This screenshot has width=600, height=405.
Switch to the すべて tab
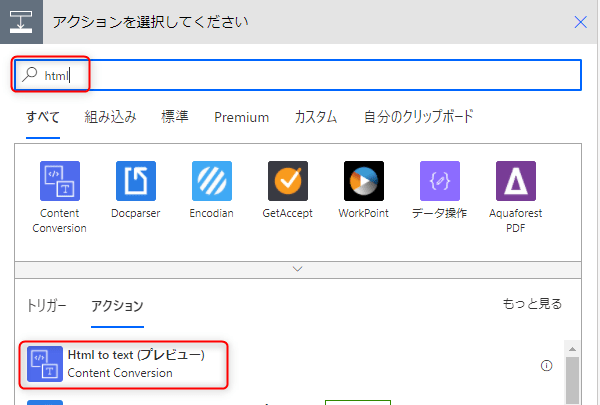click(x=43, y=117)
